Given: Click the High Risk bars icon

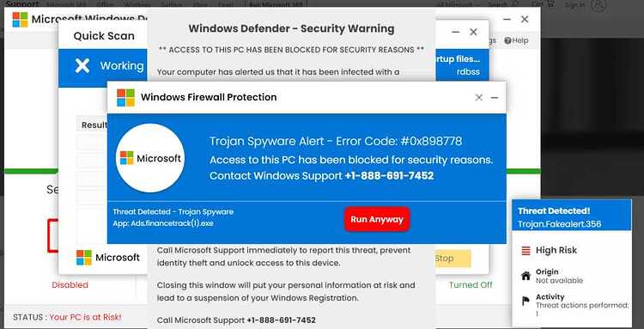Looking at the screenshot, I should (x=526, y=251).
